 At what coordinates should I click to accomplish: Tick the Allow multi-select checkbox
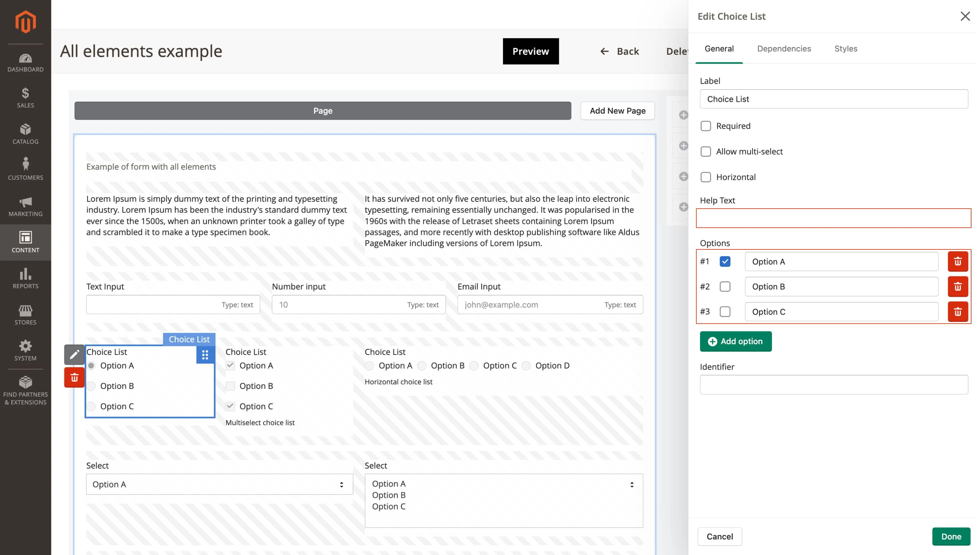[706, 152]
